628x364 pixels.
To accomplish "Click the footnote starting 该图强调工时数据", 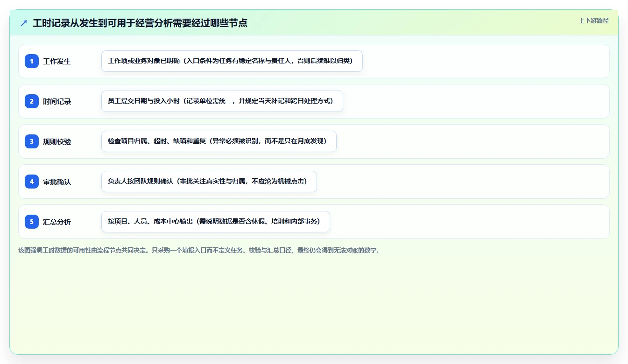I will (200, 250).
